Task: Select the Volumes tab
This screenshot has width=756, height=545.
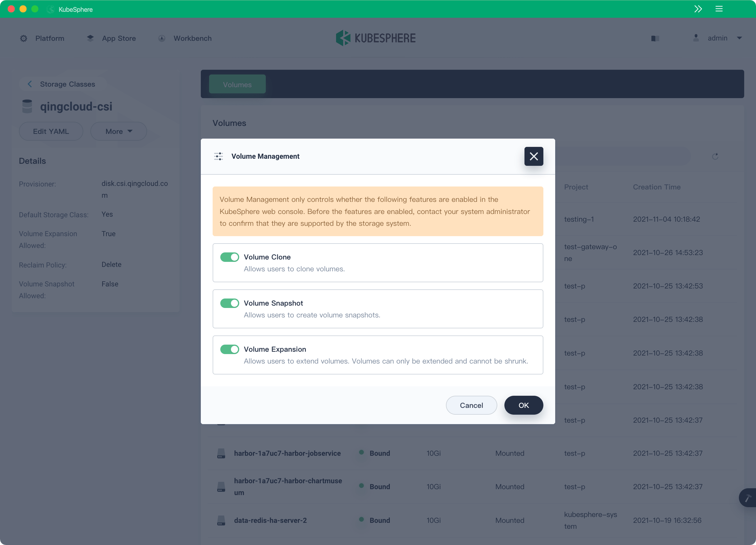Action: pyautogui.click(x=237, y=84)
